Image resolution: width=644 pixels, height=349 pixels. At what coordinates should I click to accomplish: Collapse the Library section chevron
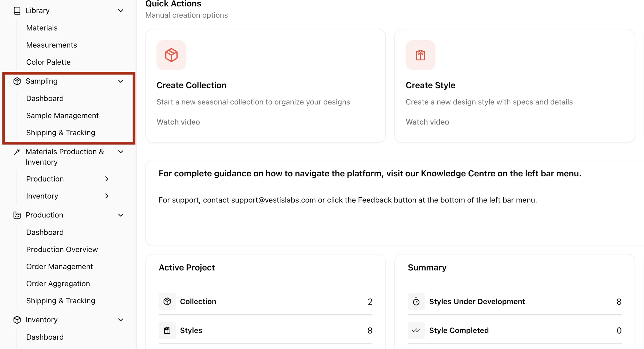coord(121,11)
